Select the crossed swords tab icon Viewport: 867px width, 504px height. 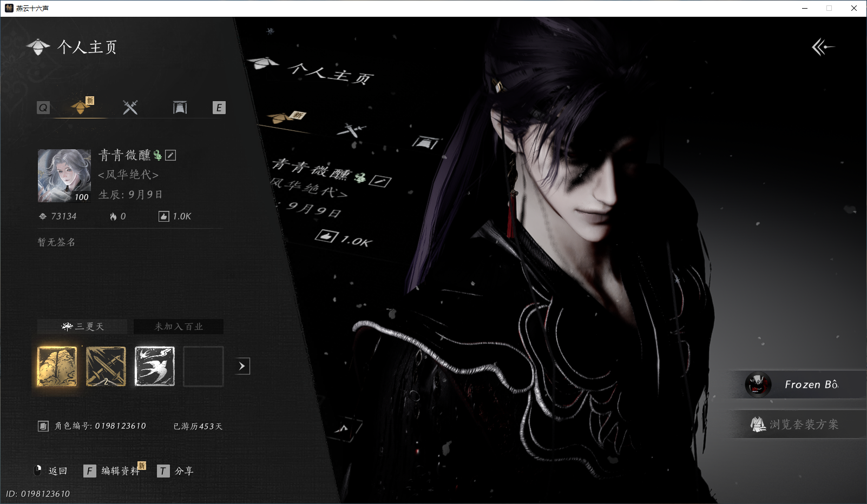[x=130, y=108]
